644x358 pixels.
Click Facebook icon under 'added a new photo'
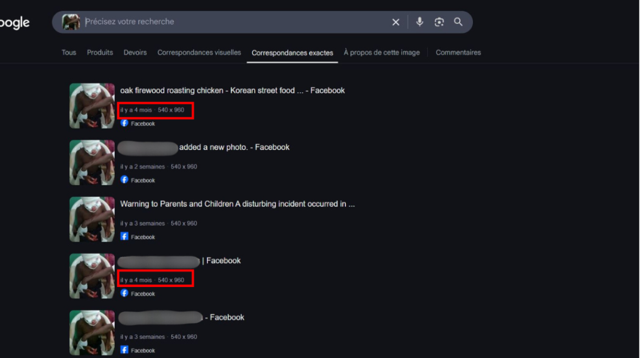124,180
